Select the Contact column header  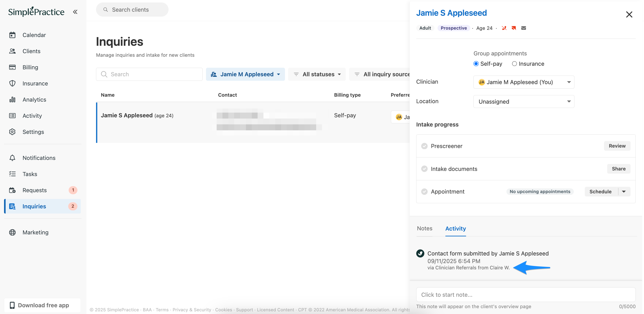click(227, 95)
